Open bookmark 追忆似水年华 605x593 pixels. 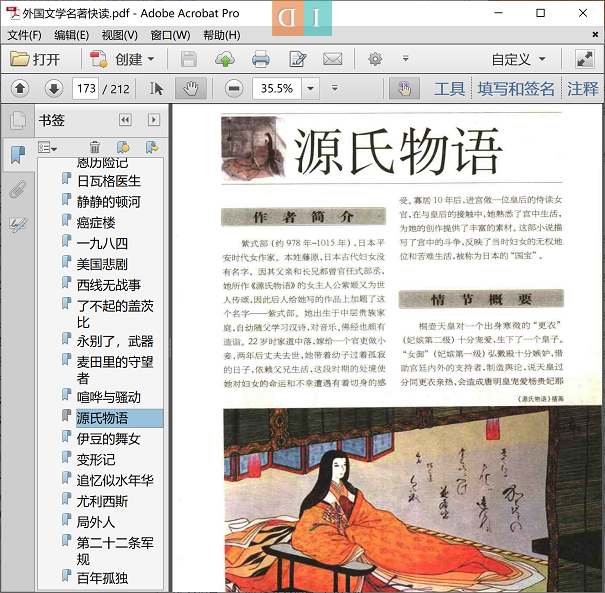pos(115,480)
